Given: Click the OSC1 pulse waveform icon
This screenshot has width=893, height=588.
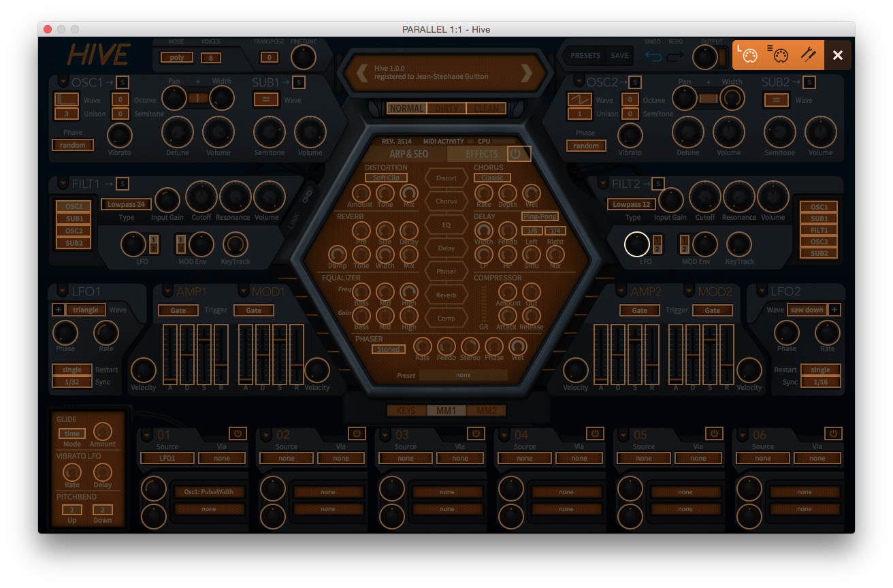Looking at the screenshot, I should pos(67,99).
